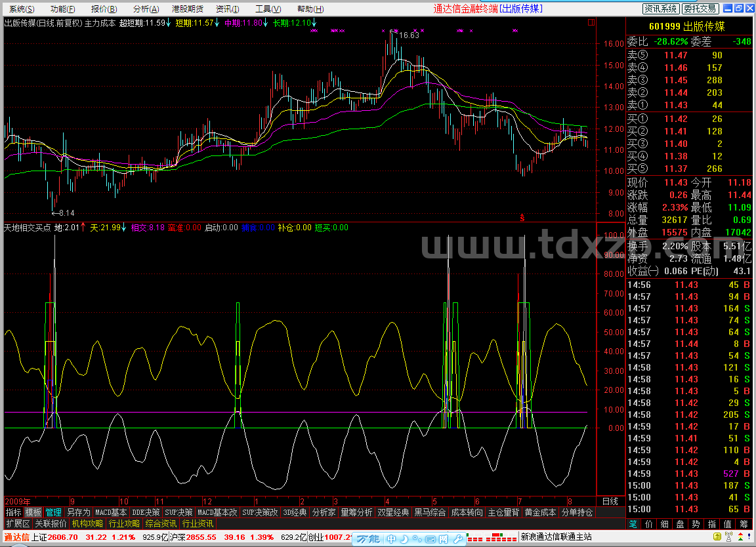Image resolution: width=756 pixels, height=547 pixels.
Task: Select the 笔 tab in quote panel
Action: pyautogui.click(x=633, y=524)
